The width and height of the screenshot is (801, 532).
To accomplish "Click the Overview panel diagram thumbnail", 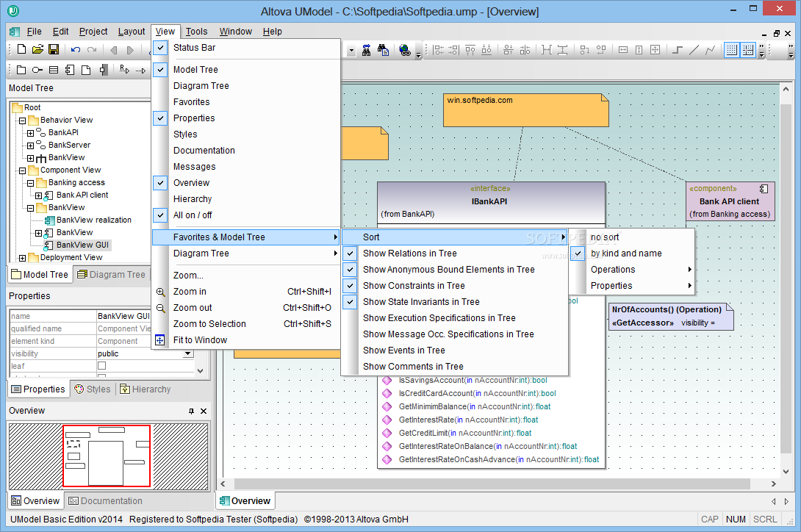I will click(108, 456).
